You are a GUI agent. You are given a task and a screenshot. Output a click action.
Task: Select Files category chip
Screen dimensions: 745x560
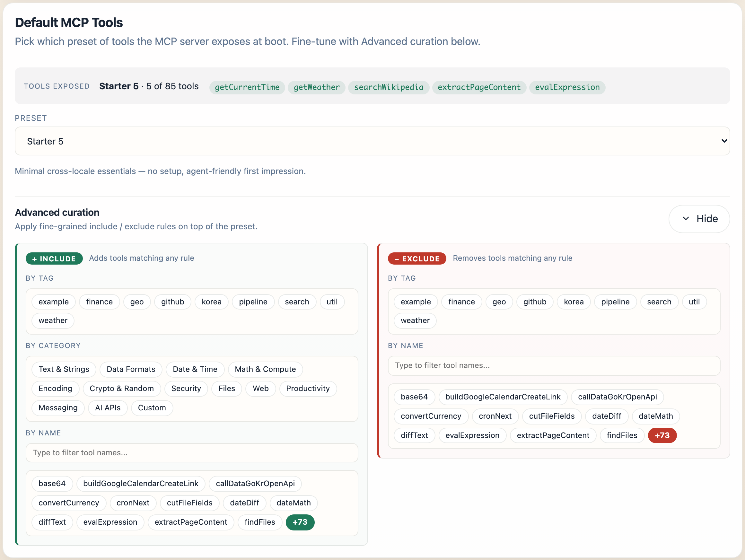click(x=227, y=389)
